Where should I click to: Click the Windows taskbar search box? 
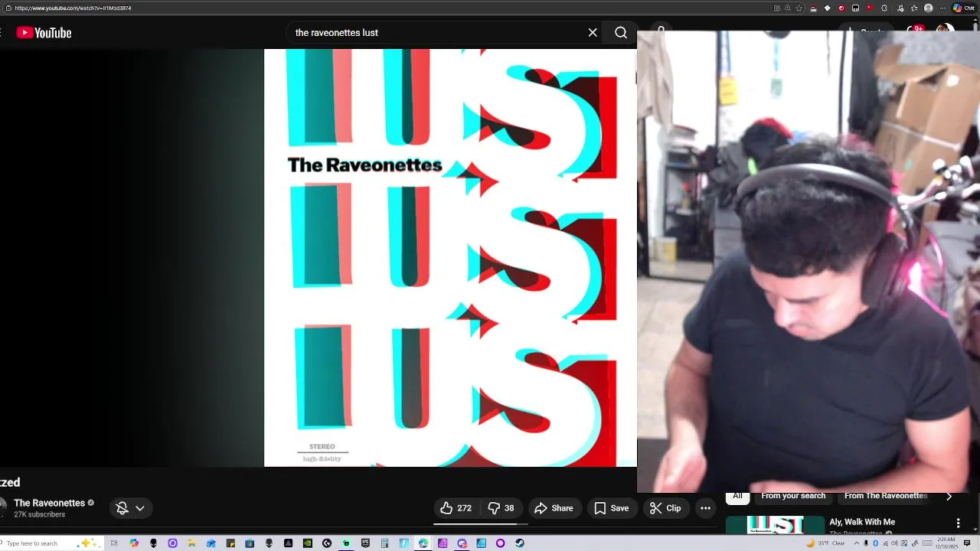pos(51,543)
